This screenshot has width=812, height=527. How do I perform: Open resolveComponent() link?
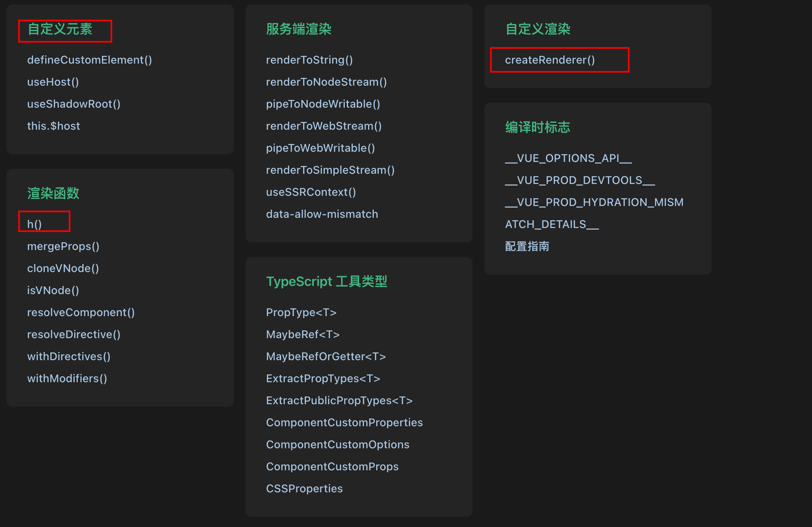click(x=81, y=312)
